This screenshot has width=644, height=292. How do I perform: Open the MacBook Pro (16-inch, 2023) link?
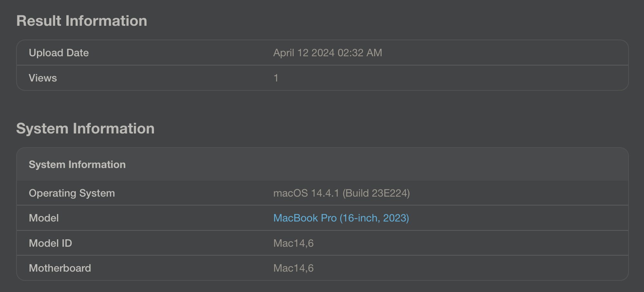click(341, 218)
